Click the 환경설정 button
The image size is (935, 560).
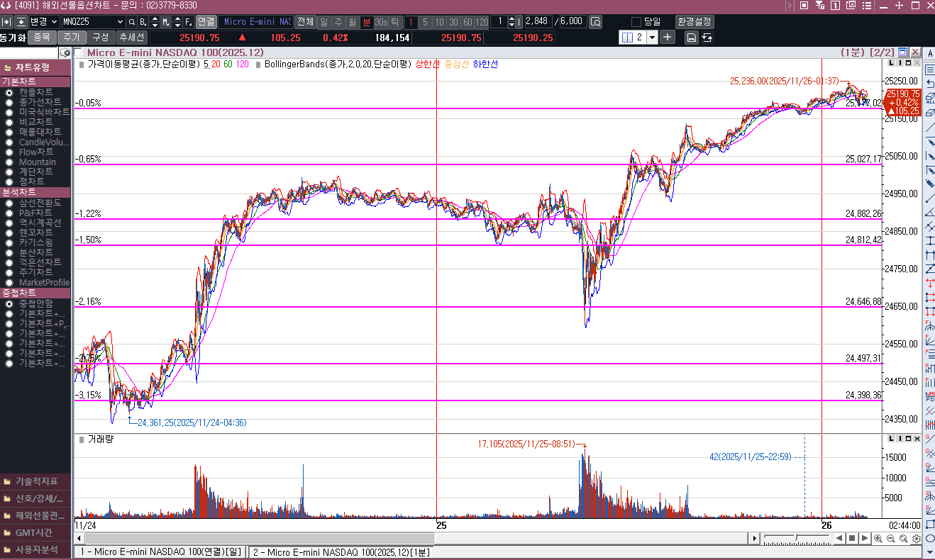pos(696,22)
